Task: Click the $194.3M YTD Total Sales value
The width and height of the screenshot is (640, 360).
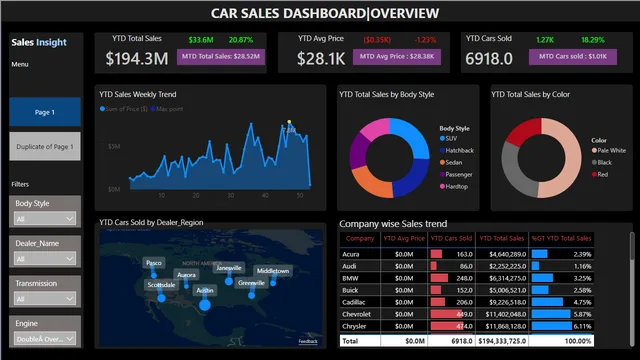Action: pos(137,58)
